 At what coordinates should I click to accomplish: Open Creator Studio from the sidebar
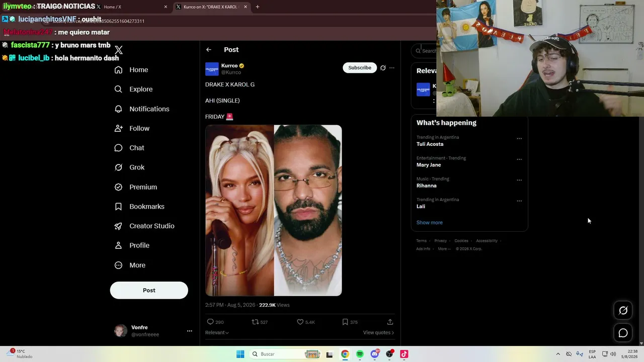point(144,226)
